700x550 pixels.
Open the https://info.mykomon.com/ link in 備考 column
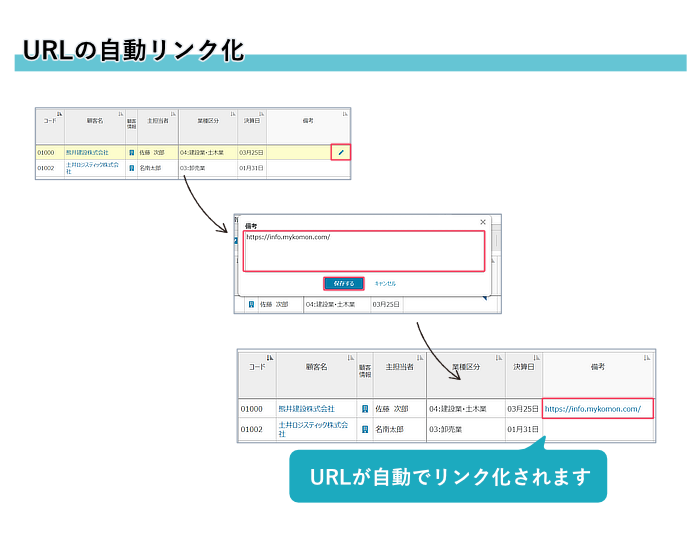(593, 409)
